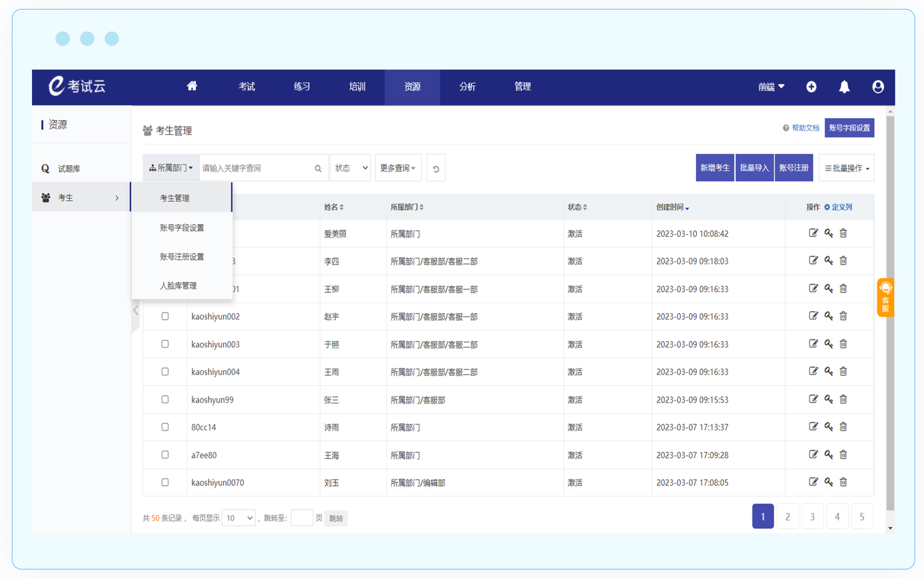Open the orange 客服 support widget
Screen dimensions: 924x579
(x=885, y=298)
